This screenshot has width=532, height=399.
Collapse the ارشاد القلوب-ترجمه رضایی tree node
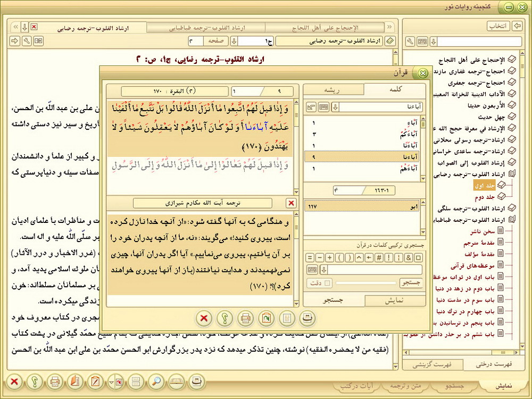[x=512, y=174]
